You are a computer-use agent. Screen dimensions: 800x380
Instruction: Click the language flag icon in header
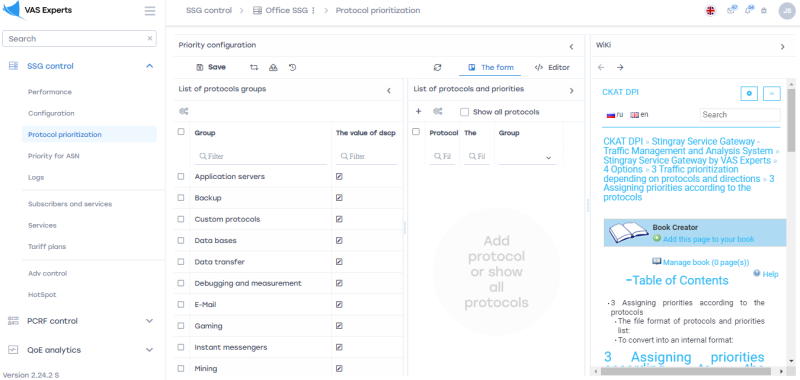710,10
